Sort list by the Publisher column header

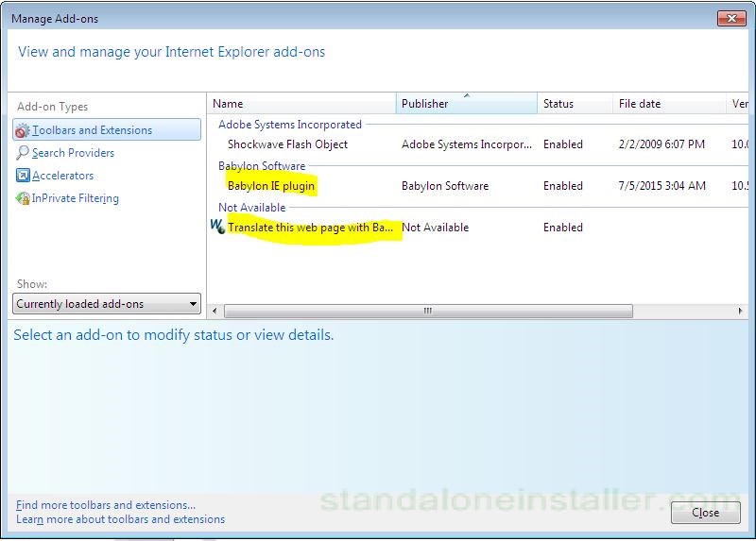tap(467, 104)
